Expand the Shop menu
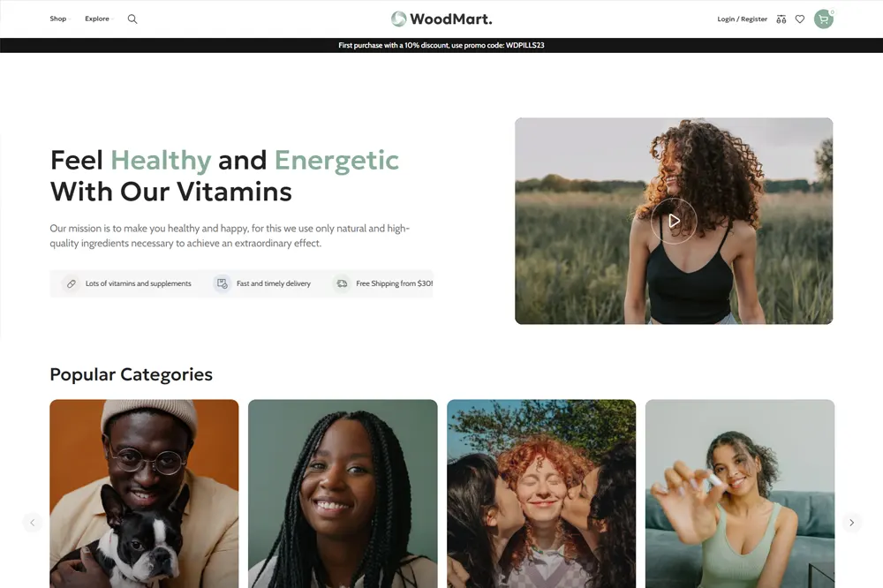 pyautogui.click(x=58, y=19)
